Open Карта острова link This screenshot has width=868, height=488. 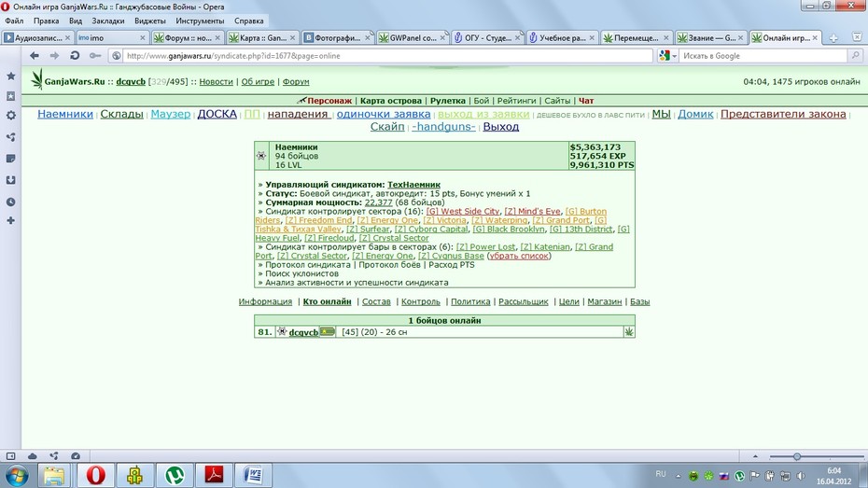coord(391,101)
